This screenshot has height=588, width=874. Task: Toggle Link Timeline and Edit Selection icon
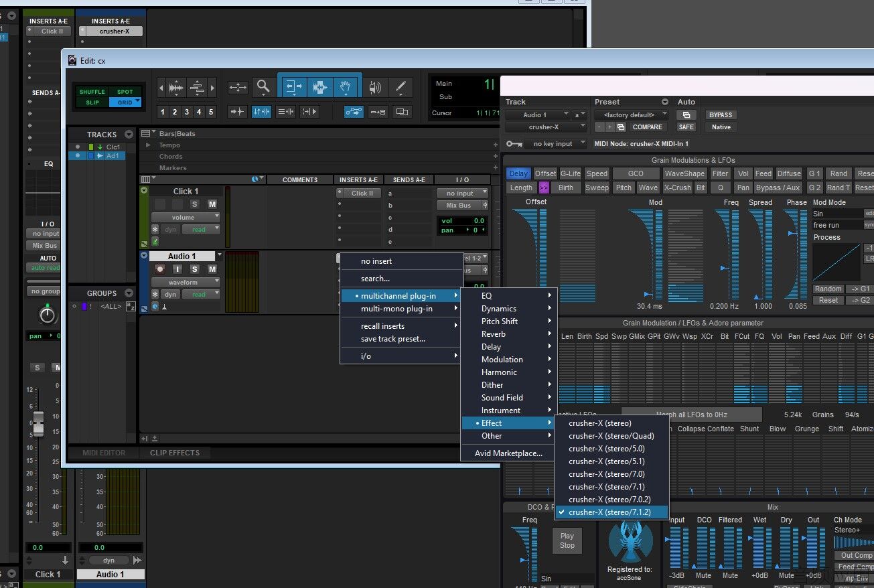pyautogui.click(x=261, y=112)
